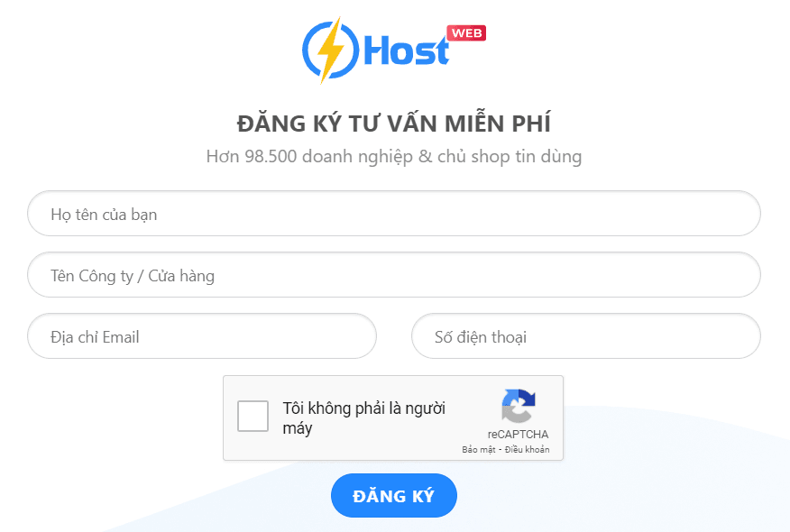
Task: Click the "98.500" number in the subtitle
Action: click(x=271, y=157)
